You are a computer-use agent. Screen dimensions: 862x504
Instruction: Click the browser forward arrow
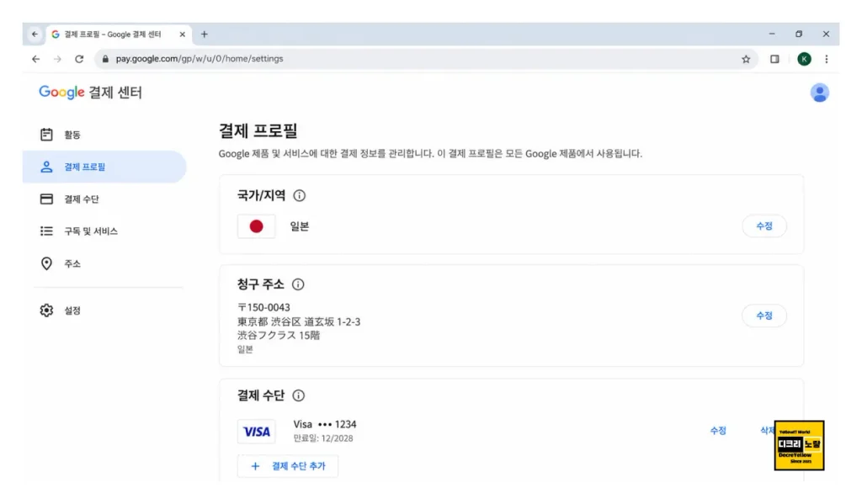point(57,59)
